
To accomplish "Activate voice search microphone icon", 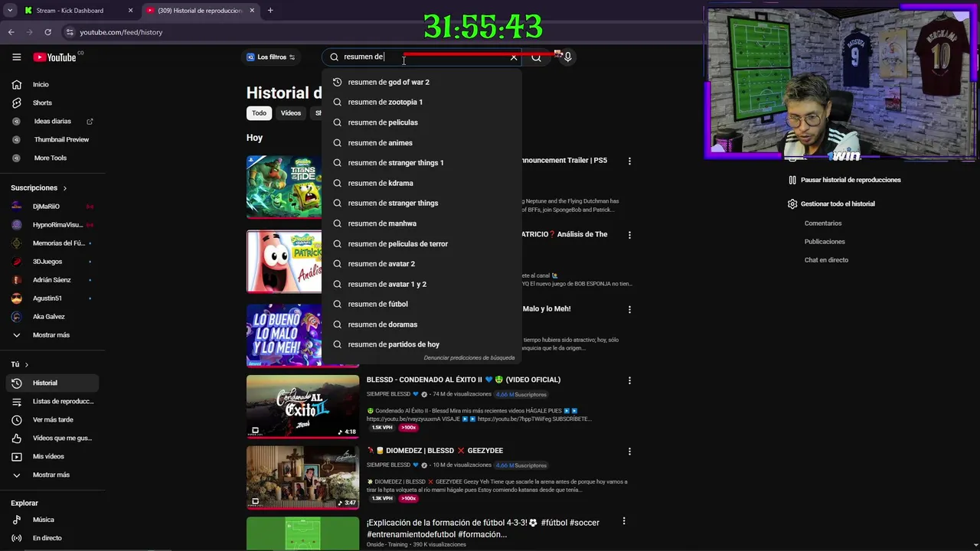I will [x=567, y=57].
